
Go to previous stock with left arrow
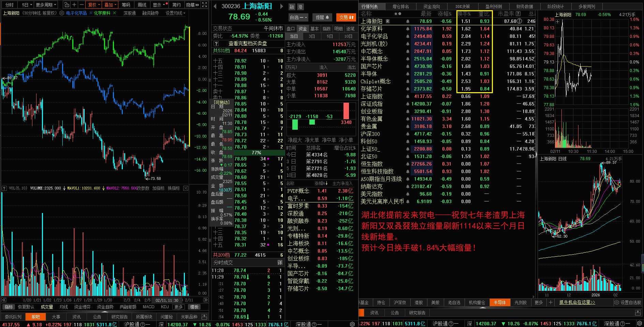pos(215,6)
